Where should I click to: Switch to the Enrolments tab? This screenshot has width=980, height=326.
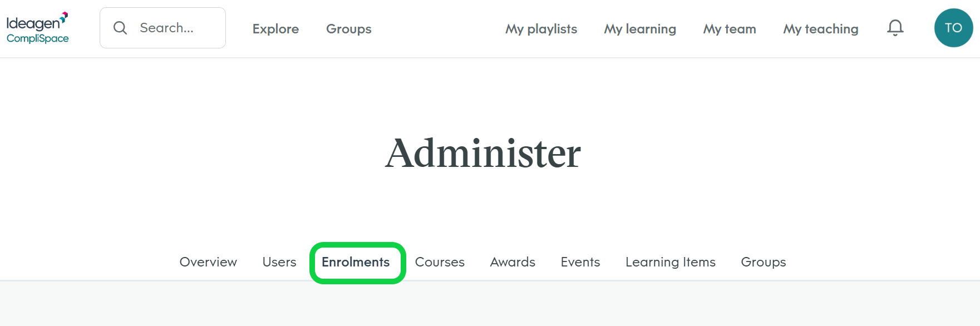click(x=356, y=262)
